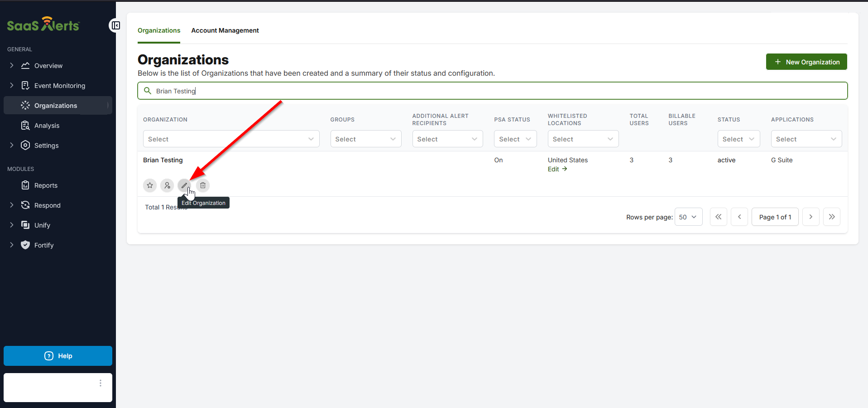
Task: Go to the last page with the double arrow
Action: [x=831, y=217]
